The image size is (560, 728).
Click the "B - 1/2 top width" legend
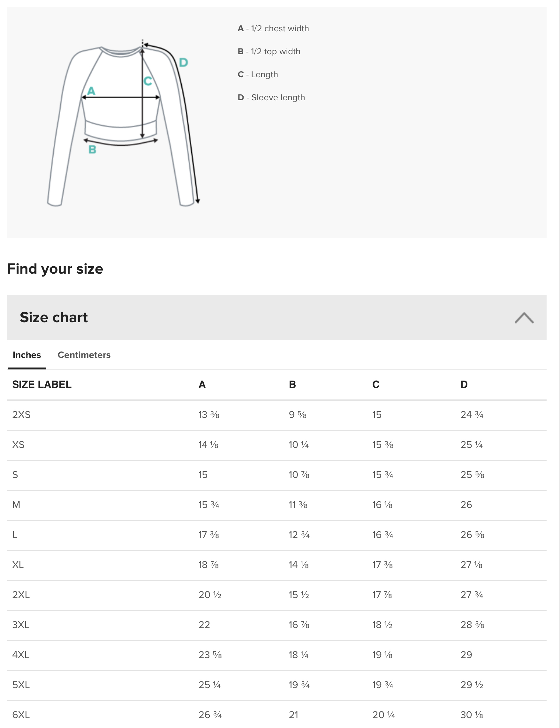click(269, 52)
